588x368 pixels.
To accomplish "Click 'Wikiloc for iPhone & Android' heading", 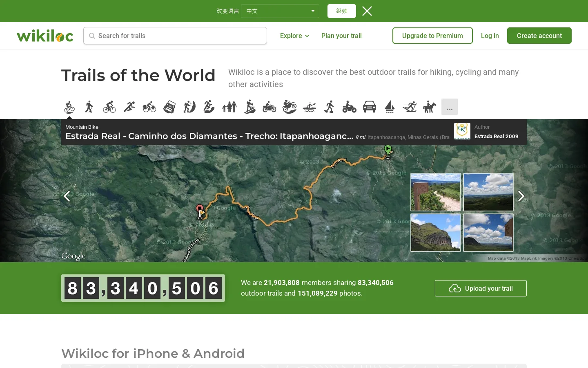I will click(153, 353).
